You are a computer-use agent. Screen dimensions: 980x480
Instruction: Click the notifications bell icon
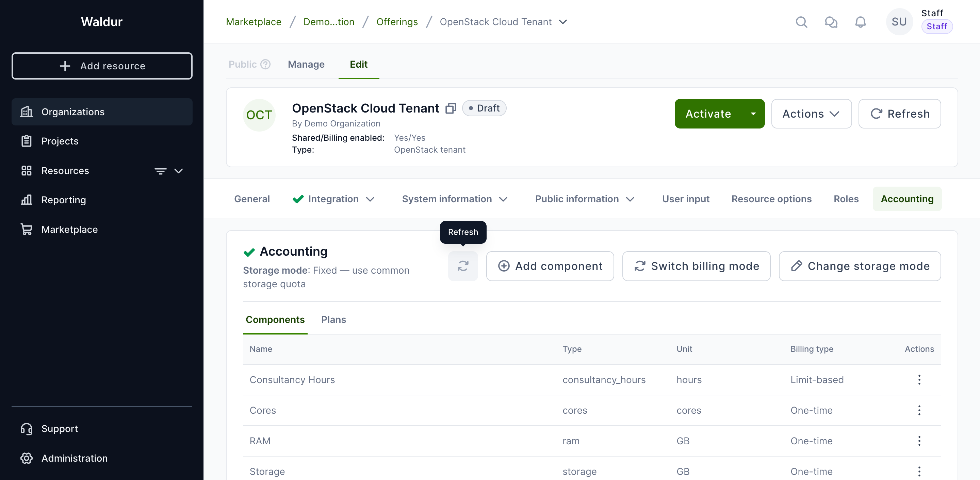tap(860, 22)
